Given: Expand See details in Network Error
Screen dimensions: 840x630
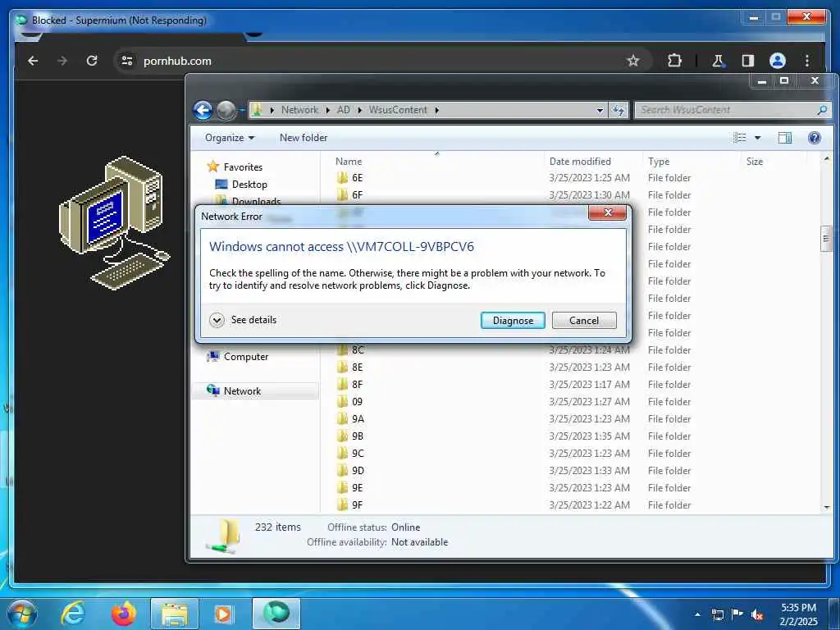Looking at the screenshot, I should (x=244, y=321).
